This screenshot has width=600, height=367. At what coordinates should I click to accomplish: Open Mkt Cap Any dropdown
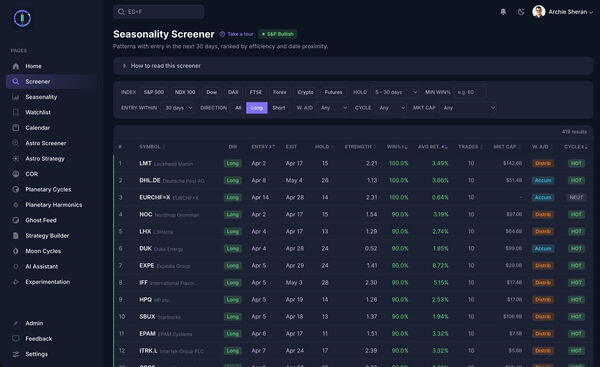pyautogui.click(x=468, y=108)
